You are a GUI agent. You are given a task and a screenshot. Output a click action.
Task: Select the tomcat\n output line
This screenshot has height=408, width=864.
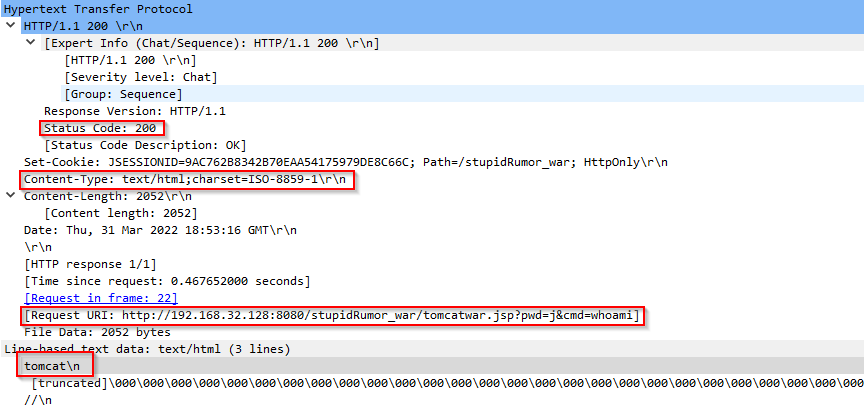(54, 366)
